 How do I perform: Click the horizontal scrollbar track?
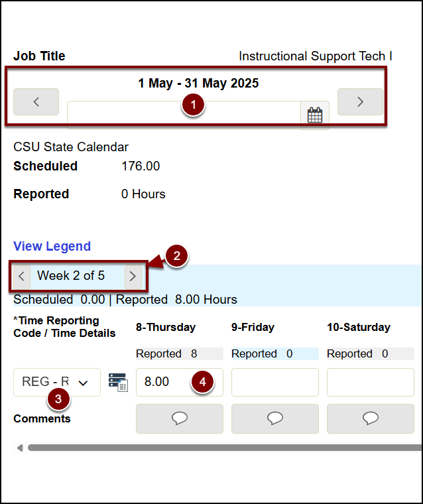[224, 448]
